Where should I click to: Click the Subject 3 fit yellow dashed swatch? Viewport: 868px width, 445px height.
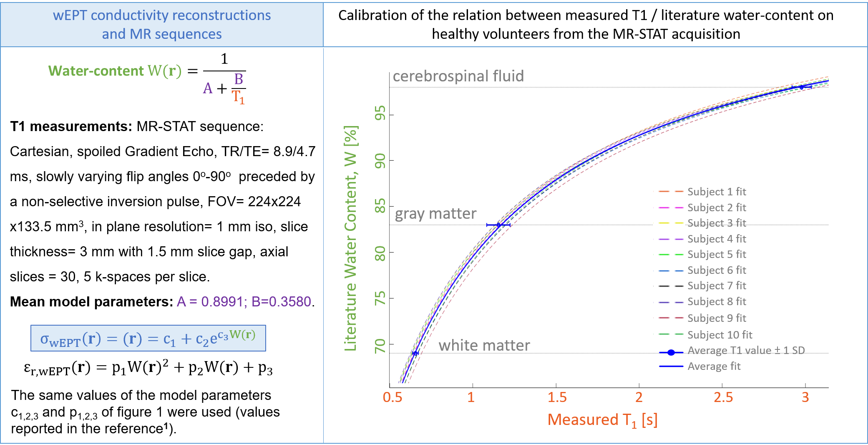671,223
